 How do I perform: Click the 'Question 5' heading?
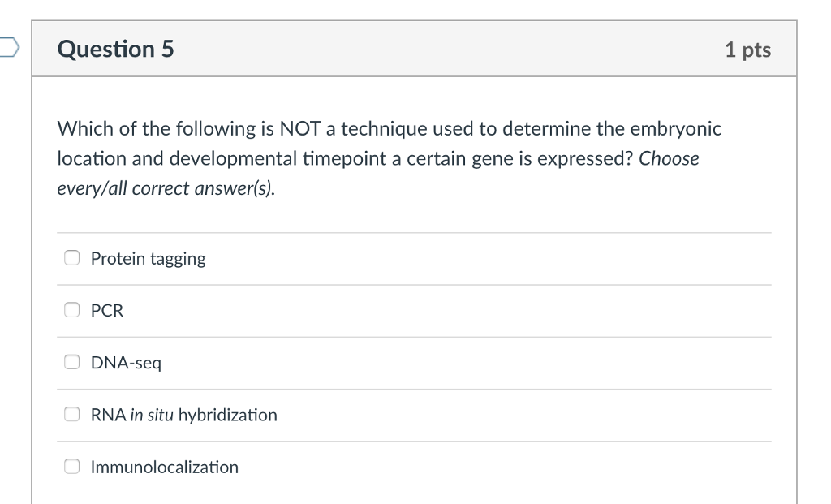(115, 50)
